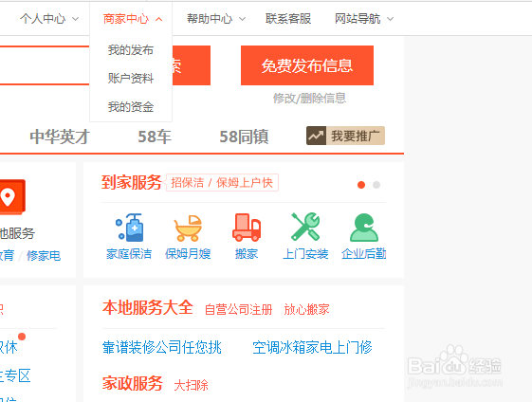Go to the 58同镇 tab
The image size is (532, 402).
coord(244,137)
